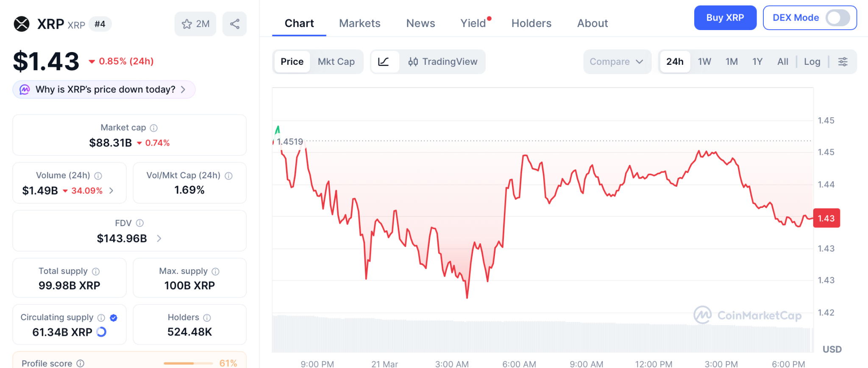Expand the FDV details chevron

coord(159,238)
